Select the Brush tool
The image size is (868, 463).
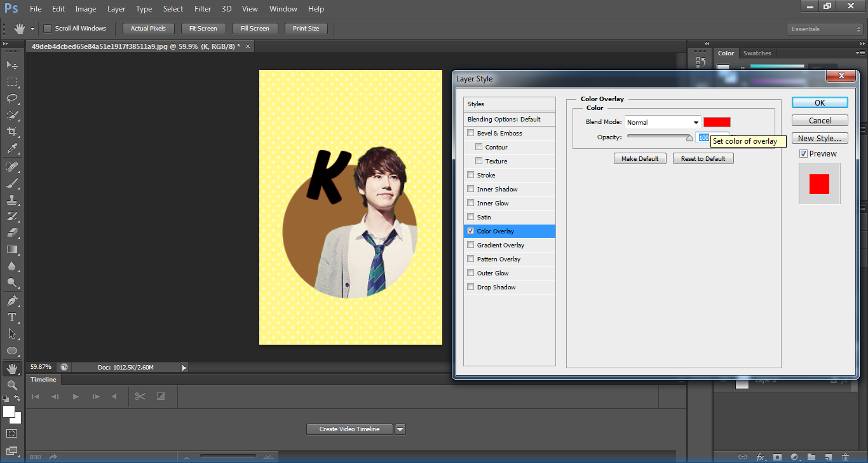tap(12, 183)
